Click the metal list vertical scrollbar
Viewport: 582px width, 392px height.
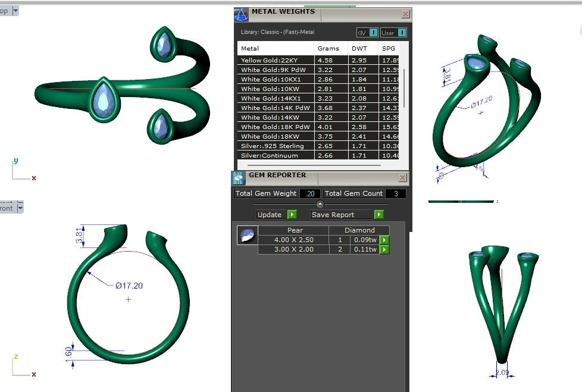click(403, 89)
